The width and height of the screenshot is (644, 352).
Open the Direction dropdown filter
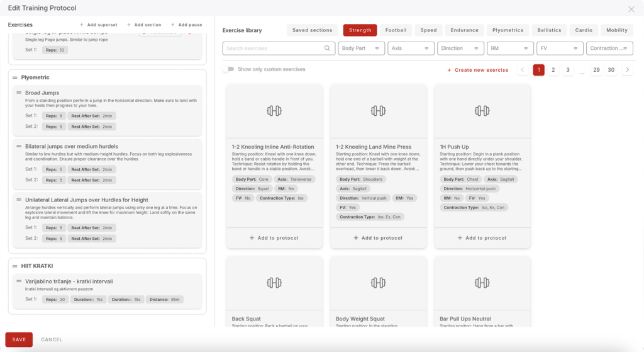460,48
